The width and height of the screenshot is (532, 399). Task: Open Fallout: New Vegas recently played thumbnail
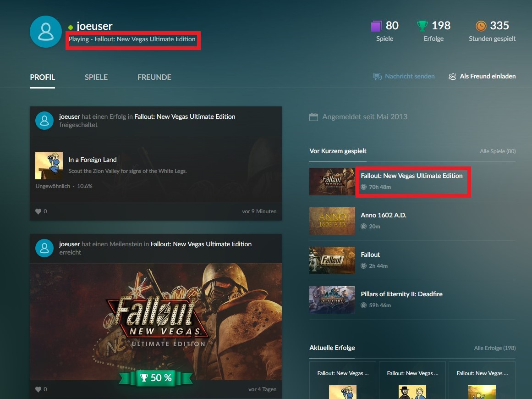(332, 181)
